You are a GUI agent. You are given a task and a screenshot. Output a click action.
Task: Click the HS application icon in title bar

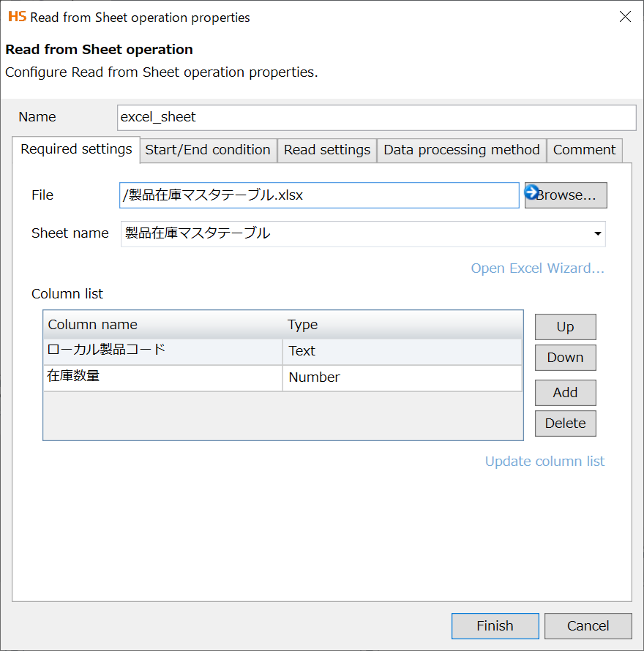17,17
